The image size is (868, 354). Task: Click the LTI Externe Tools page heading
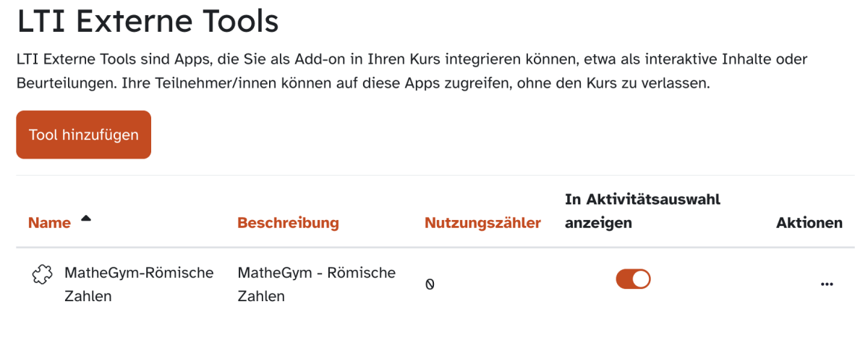click(148, 21)
